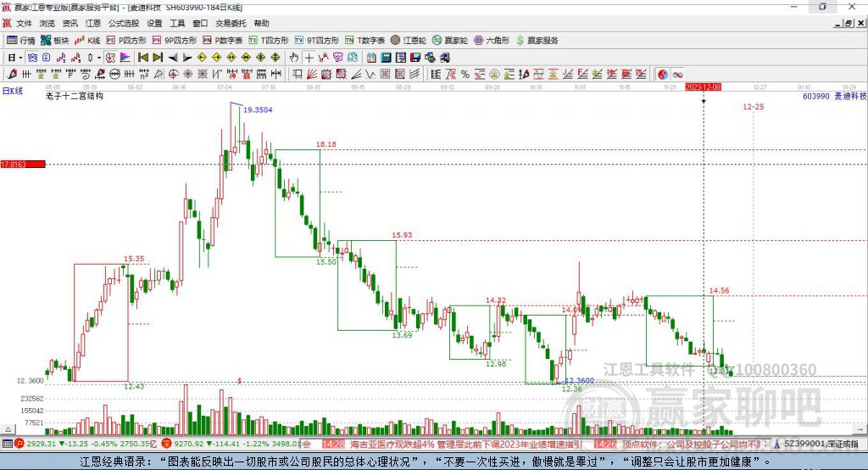Open the 帮助 menu

point(261,23)
